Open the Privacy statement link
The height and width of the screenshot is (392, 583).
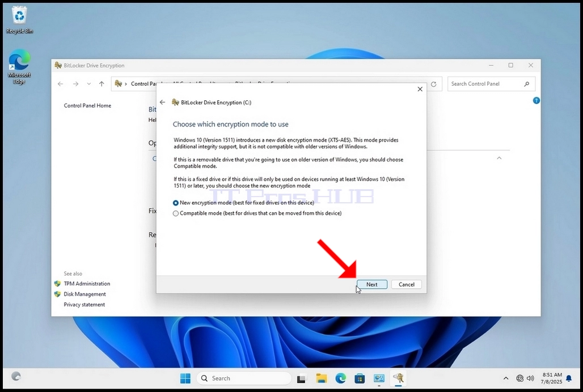[85, 304]
